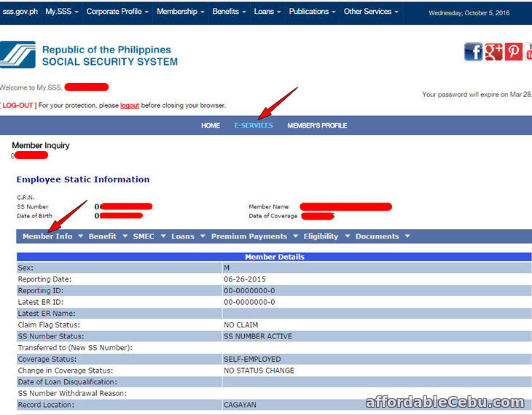This screenshot has height=415, width=532.
Task: Select the SS NUMBER ACTIVE value
Action: [258, 336]
